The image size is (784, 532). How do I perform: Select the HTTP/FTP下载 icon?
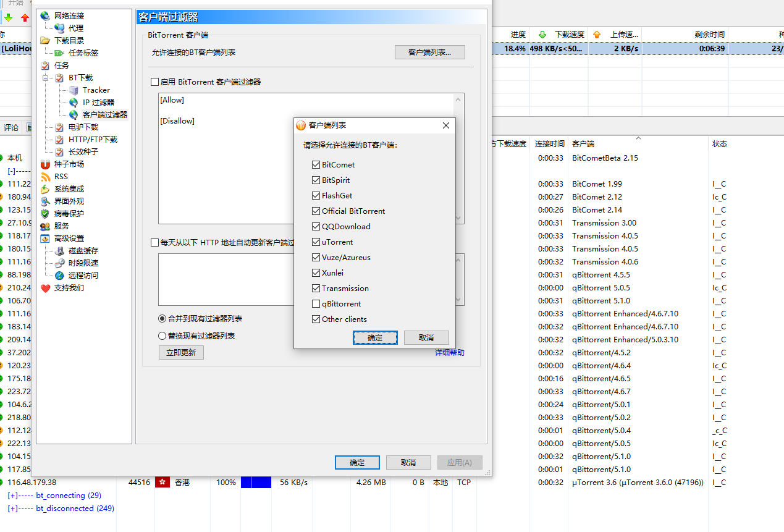59,139
